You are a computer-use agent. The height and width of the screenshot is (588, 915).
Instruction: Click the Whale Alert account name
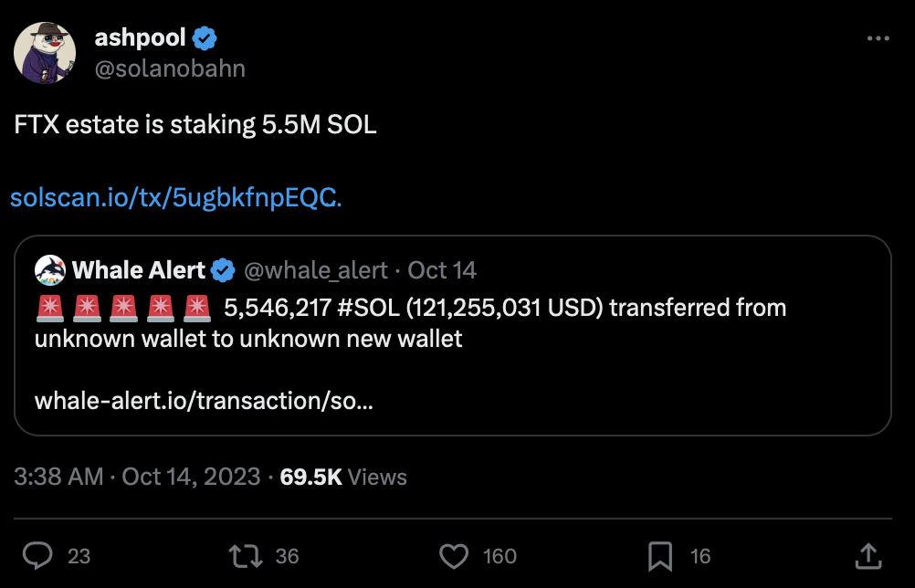pos(138,270)
